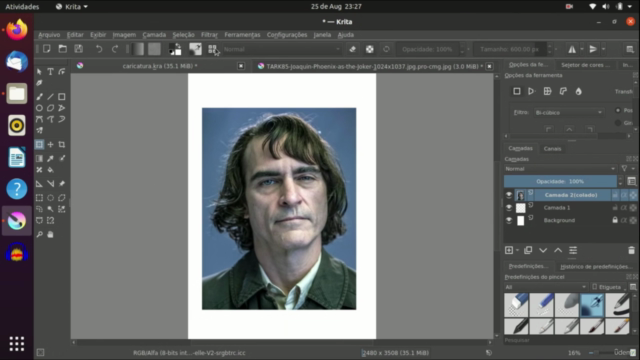640x360 pixels.
Task: Select the Camada 1 layer row
Action: [570, 208]
